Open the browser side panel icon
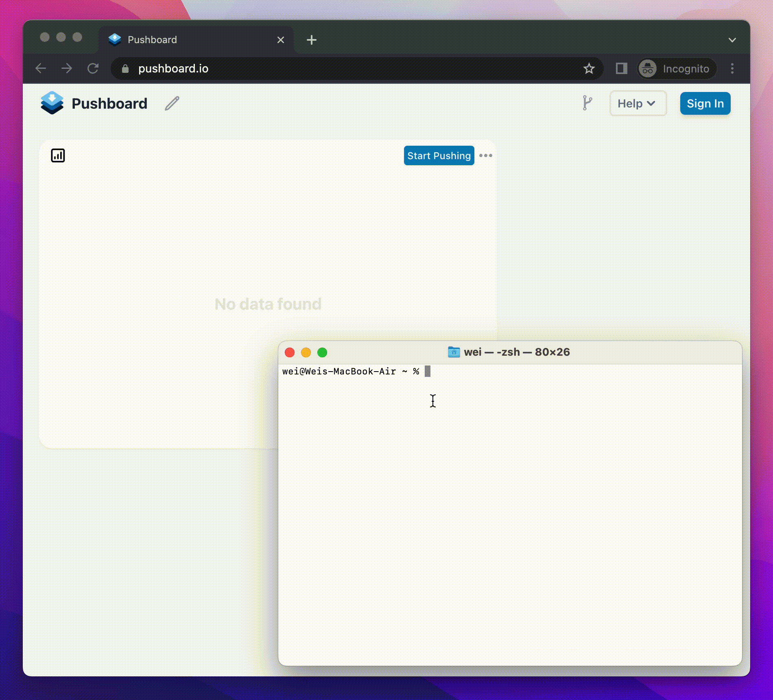This screenshot has height=700, width=773. 621,68
